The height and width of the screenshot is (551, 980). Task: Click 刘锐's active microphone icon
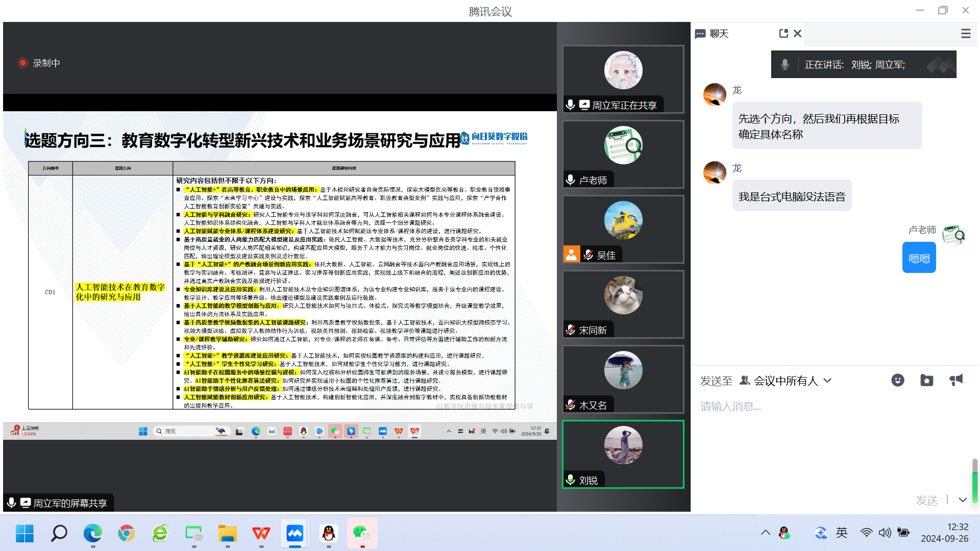click(x=571, y=480)
